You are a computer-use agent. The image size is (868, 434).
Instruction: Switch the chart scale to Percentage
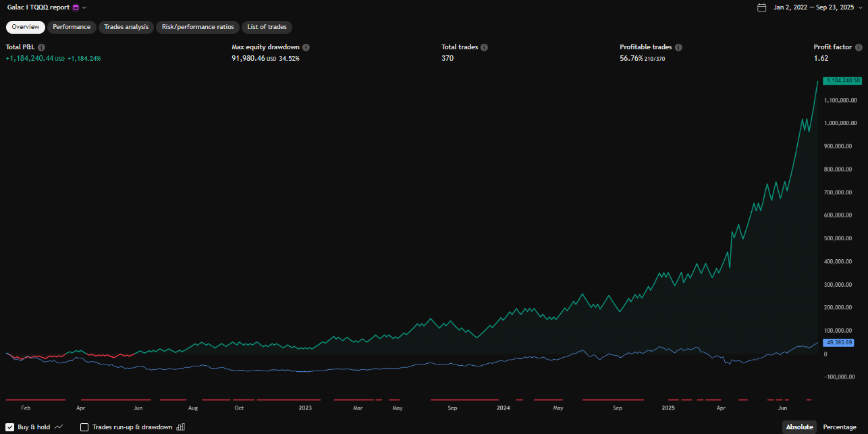(839, 427)
